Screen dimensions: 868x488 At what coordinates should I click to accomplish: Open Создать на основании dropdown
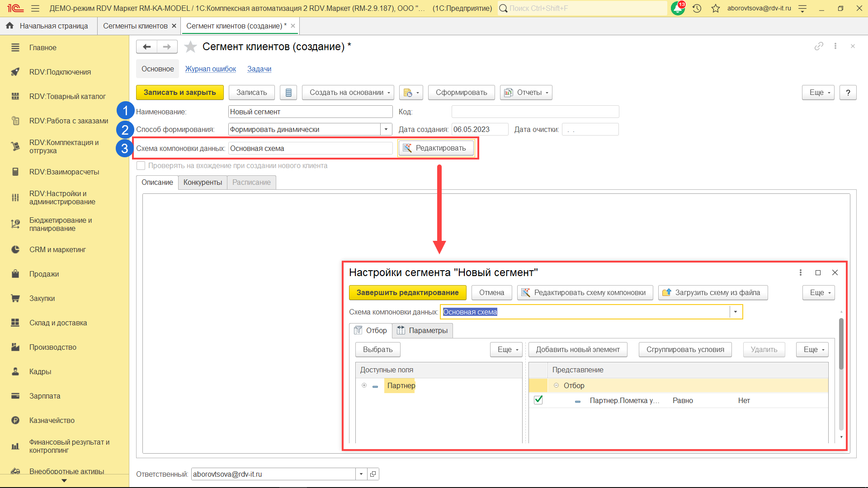pos(348,93)
